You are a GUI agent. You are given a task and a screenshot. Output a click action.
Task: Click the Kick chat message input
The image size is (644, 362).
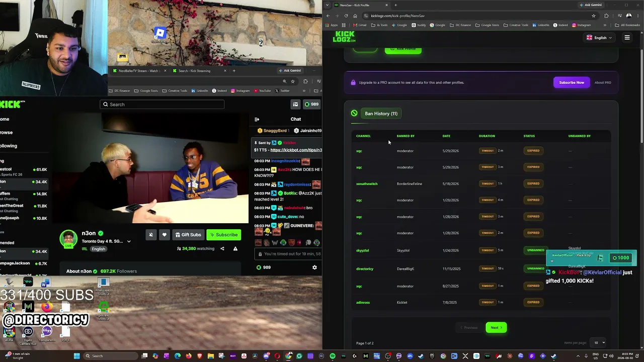[288, 254]
